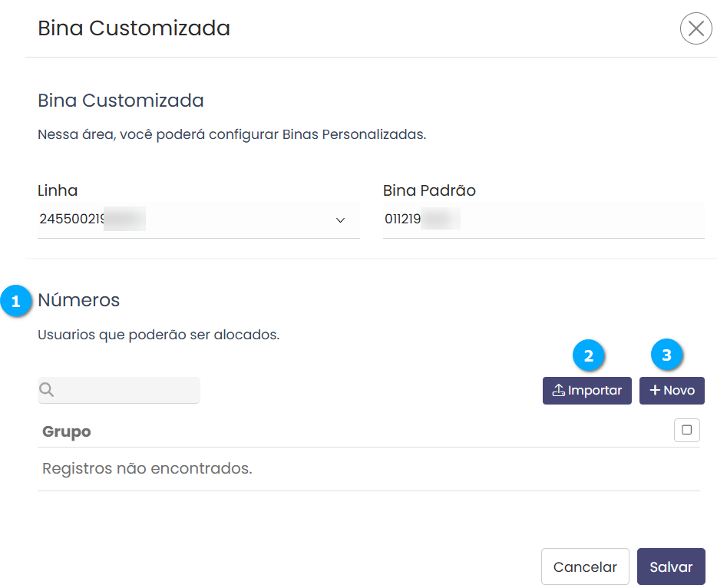Image resolution: width=717 pixels, height=588 pixels.
Task: Select the 'Registros não encontrados' row
Action: (x=147, y=468)
